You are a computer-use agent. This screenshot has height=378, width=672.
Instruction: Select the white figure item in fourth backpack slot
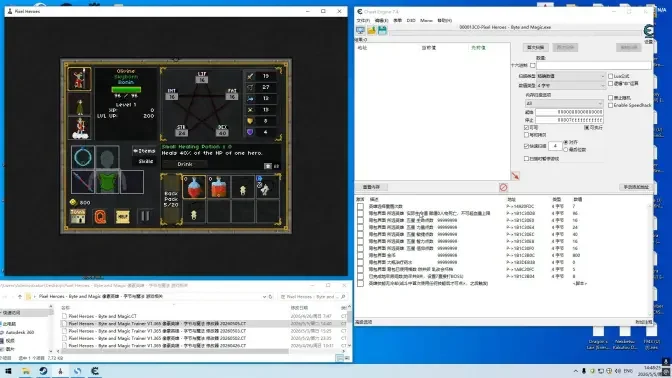point(267,187)
